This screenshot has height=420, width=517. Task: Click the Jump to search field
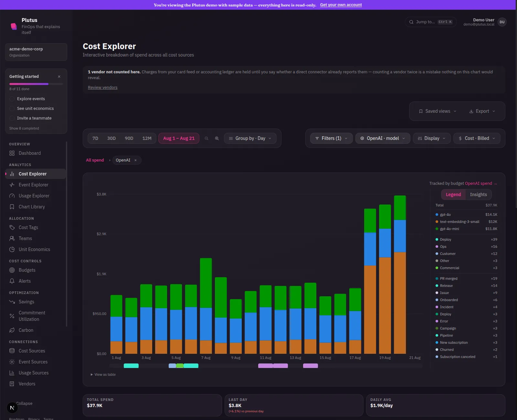pos(431,22)
